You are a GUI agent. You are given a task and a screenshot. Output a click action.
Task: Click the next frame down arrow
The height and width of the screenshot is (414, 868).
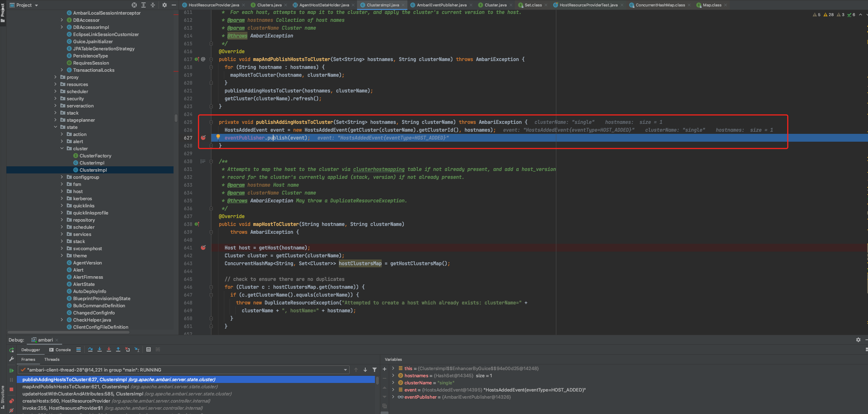[x=365, y=370]
